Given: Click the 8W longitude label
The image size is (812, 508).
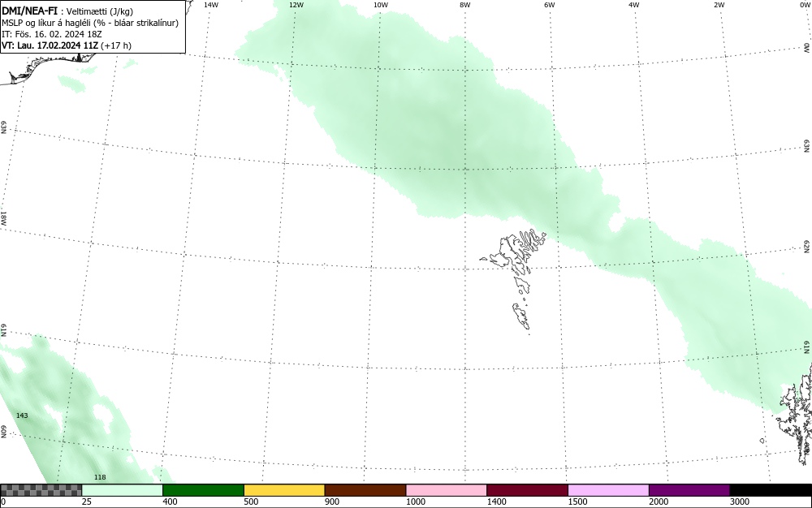Looking at the screenshot, I should 465,5.
